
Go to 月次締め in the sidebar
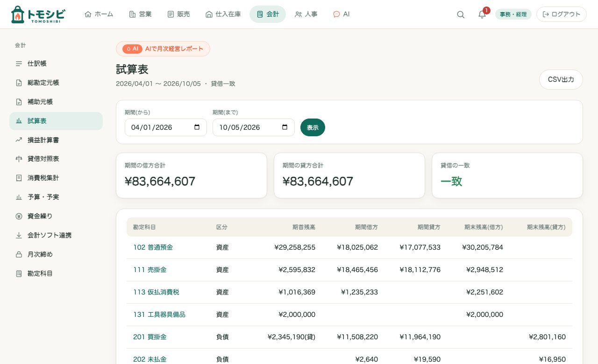[x=56, y=254]
